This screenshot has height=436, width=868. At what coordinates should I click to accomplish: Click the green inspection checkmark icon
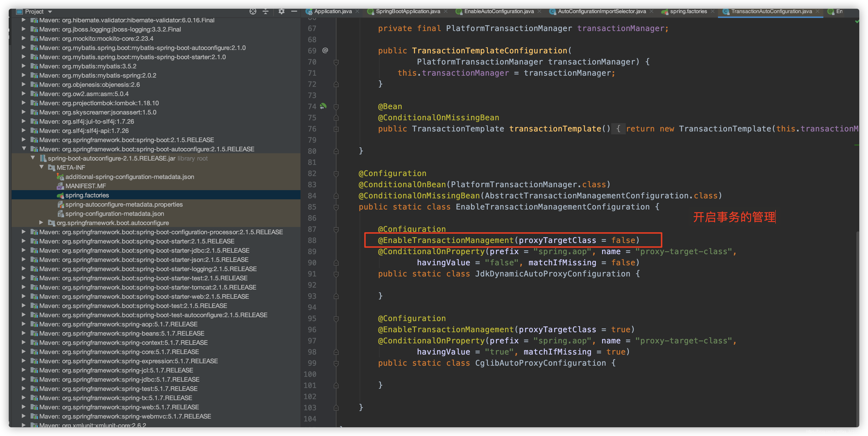[x=857, y=22]
